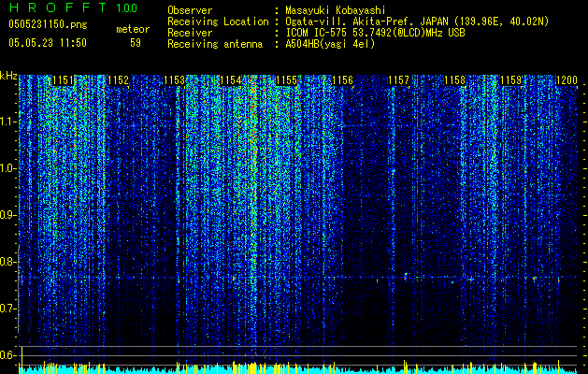Viewport: 588px width, 374px height.
Task: Click the 0.7 frequency axis label
Action: (x=8, y=309)
